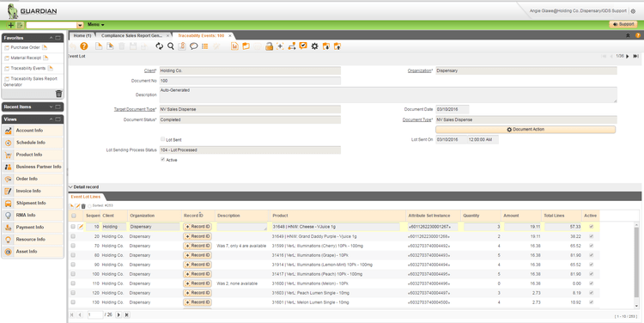The image size is (644, 323).
Task: Click the Export down-arrow folder icon
Action: tap(326, 46)
